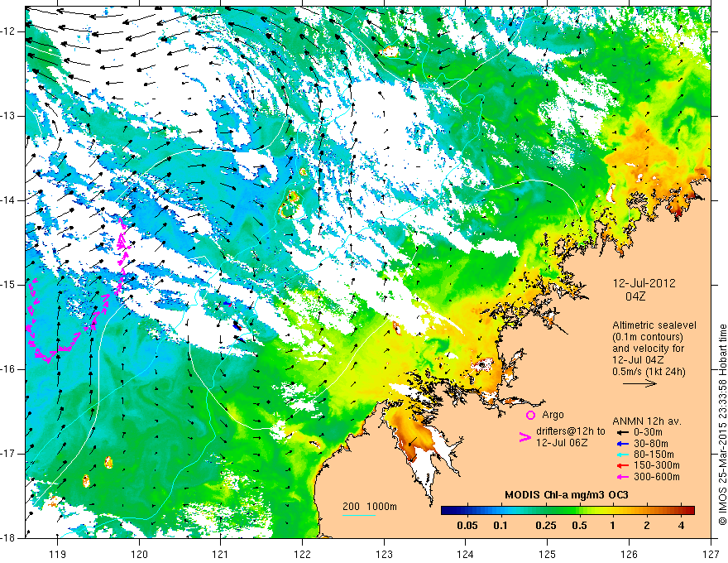Click the cyan bathymetry line under 200 1000m

click(359, 515)
